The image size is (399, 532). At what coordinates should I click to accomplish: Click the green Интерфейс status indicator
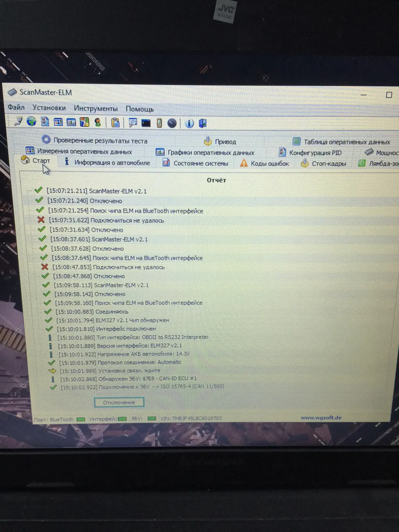tap(122, 419)
